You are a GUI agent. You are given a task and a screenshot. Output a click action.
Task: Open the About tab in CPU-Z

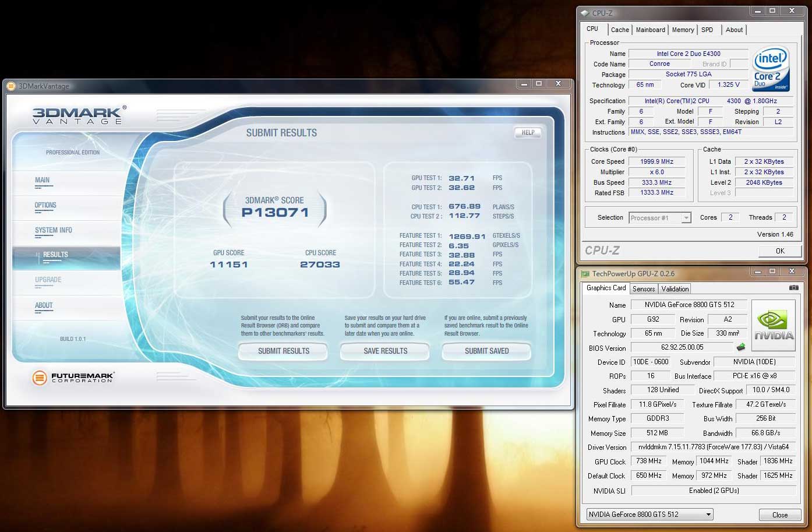tap(734, 30)
